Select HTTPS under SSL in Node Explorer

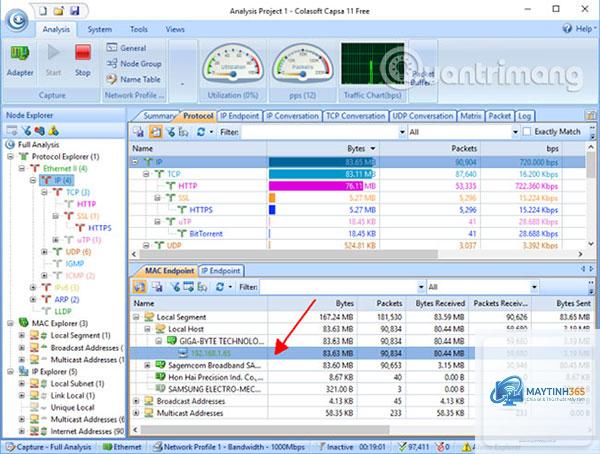point(100,228)
